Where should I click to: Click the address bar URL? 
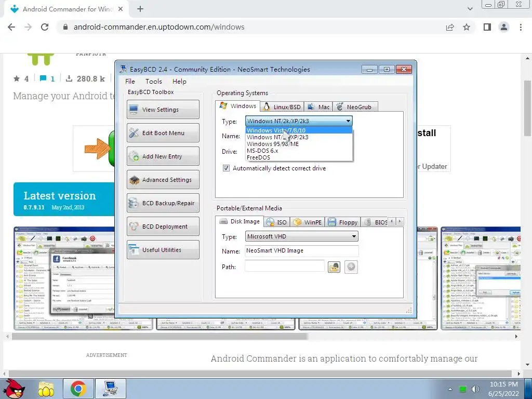[159, 27]
